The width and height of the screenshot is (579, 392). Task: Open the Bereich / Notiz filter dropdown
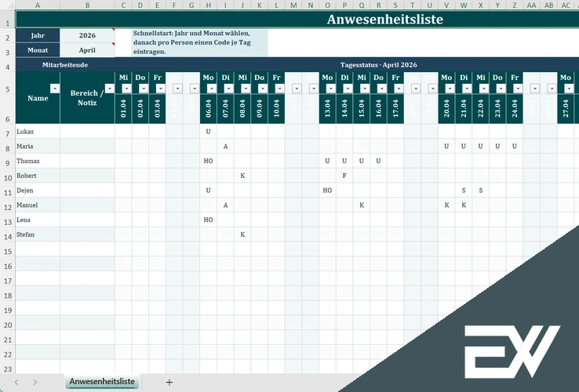coord(109,89)
